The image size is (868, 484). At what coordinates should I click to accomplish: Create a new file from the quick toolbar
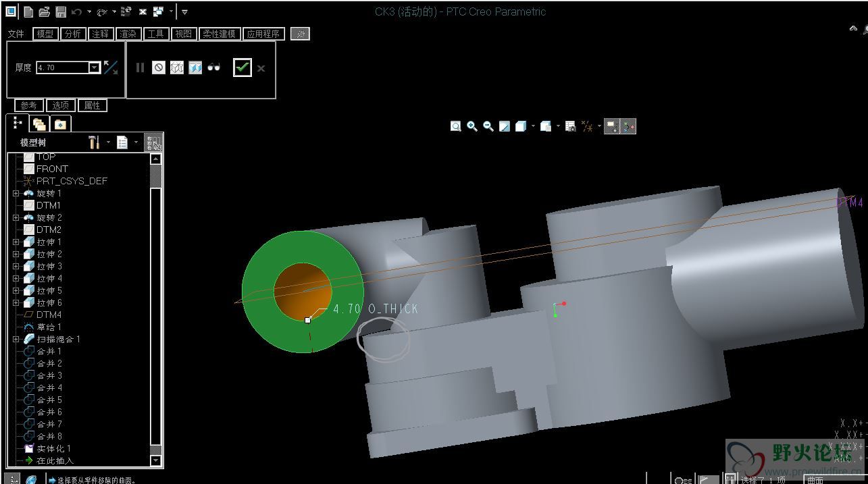[28, 11]
